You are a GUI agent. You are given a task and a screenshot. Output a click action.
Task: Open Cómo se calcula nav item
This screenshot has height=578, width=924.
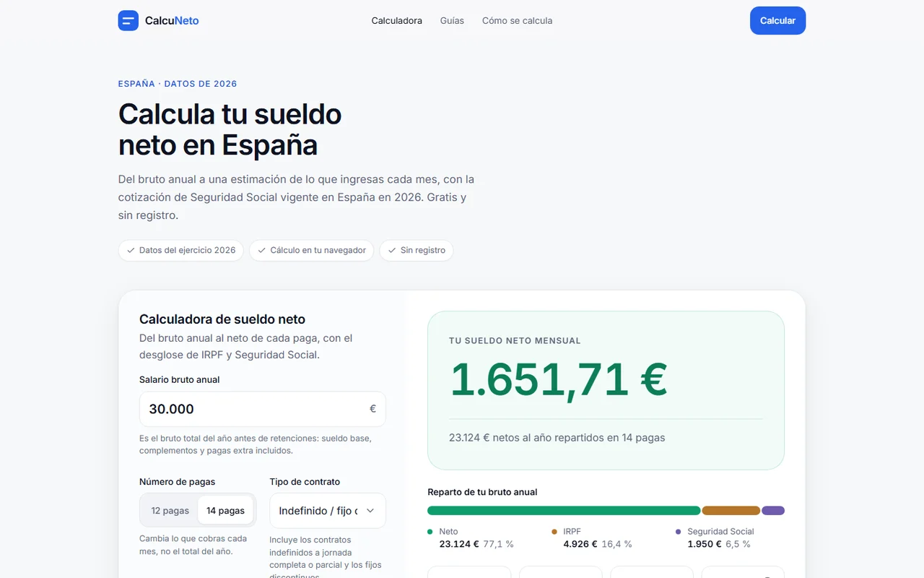coord(517,20)
